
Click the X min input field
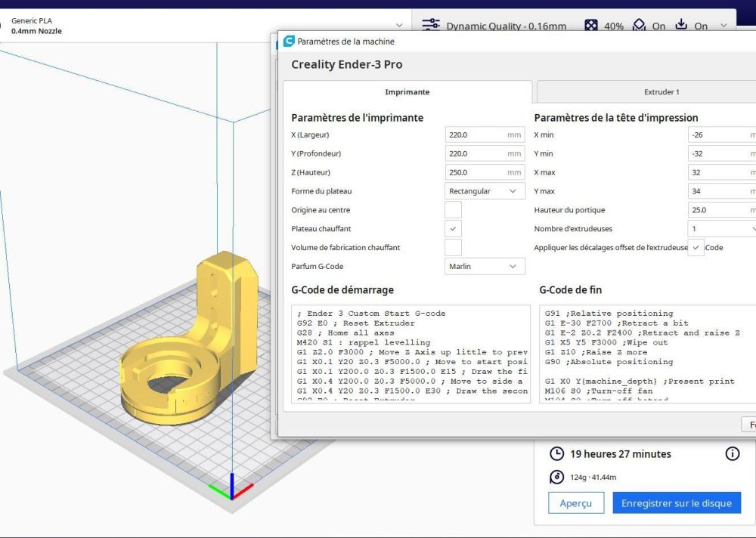pos(722,134)
